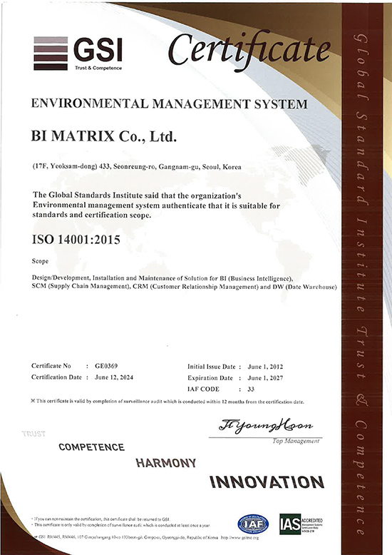Click expiration date June 1, 2027
392x555 pixels.
(265, 378)
